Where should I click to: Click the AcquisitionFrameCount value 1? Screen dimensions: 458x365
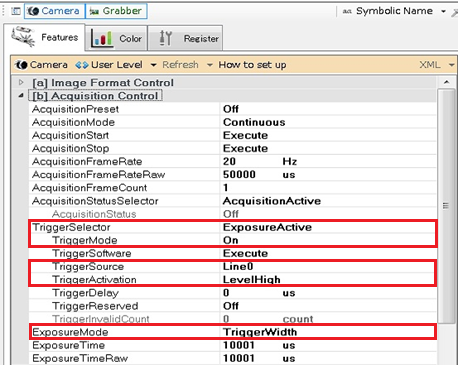pos(226,188)
